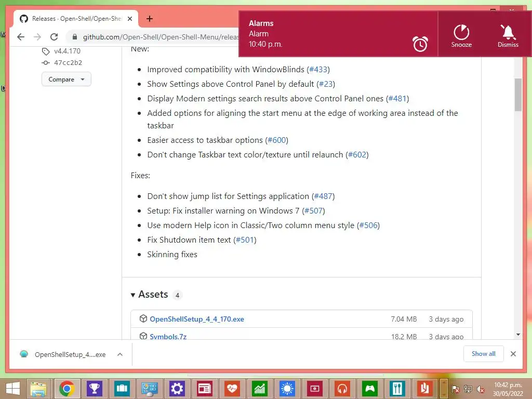Screen dimensions: 532x399
Task: Open the Windows Start button
Action: (x=13, y=389)
